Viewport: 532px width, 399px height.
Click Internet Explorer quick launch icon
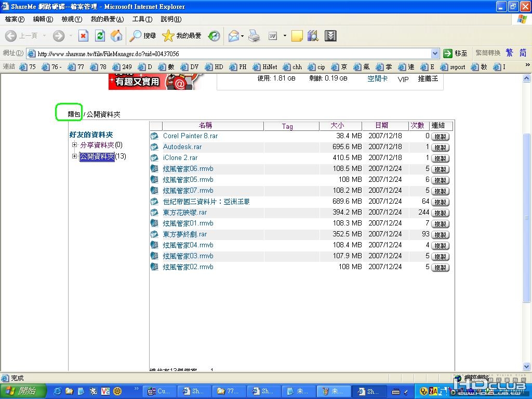pos(58,391)
